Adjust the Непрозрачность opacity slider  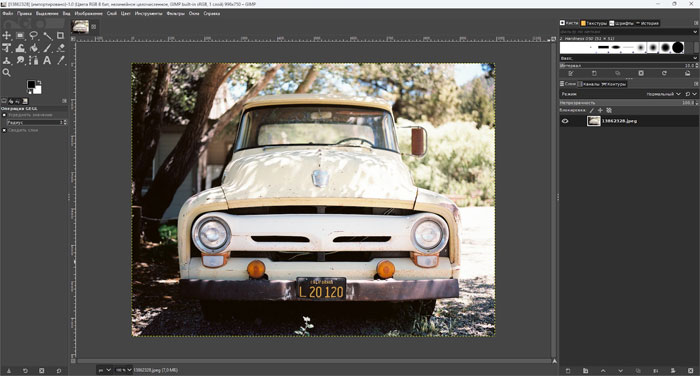pyautogui.click(x=629, y=103)
